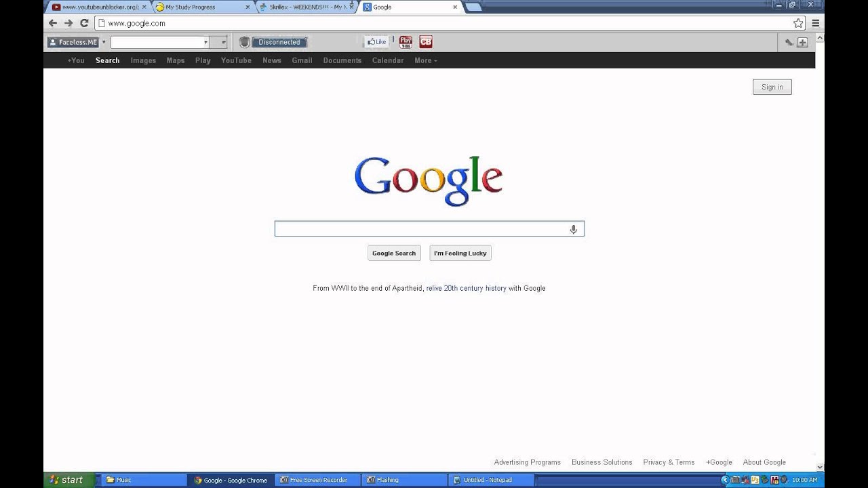Viewport: 868px width, 488px height.
Task: Open Maps in the Google bar
Action: [176, 60]
